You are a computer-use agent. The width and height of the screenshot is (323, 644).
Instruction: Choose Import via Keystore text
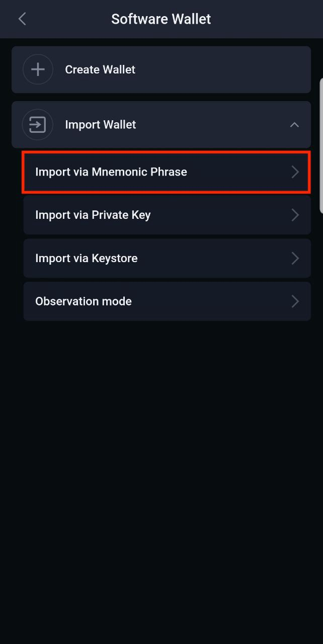coord(87,258)
